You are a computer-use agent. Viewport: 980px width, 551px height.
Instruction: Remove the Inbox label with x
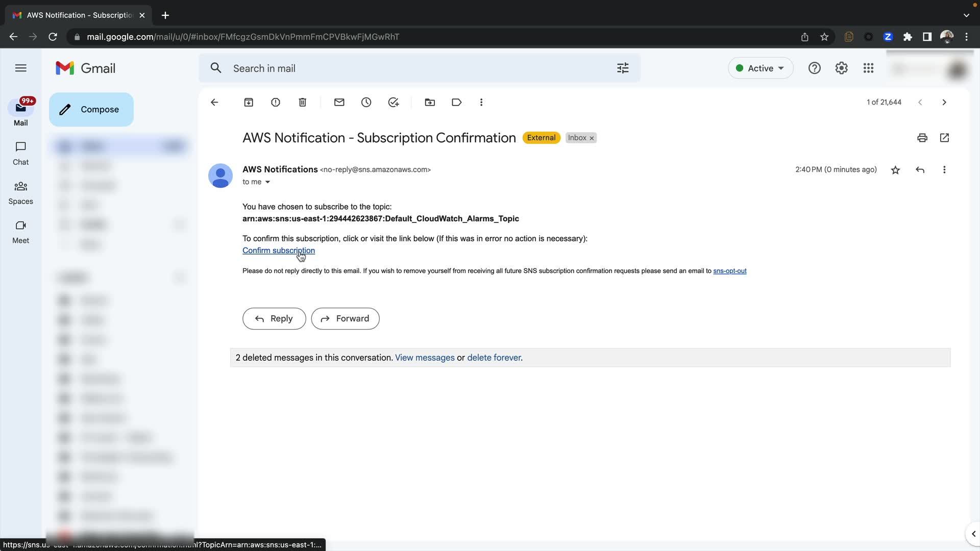point(592,138)
